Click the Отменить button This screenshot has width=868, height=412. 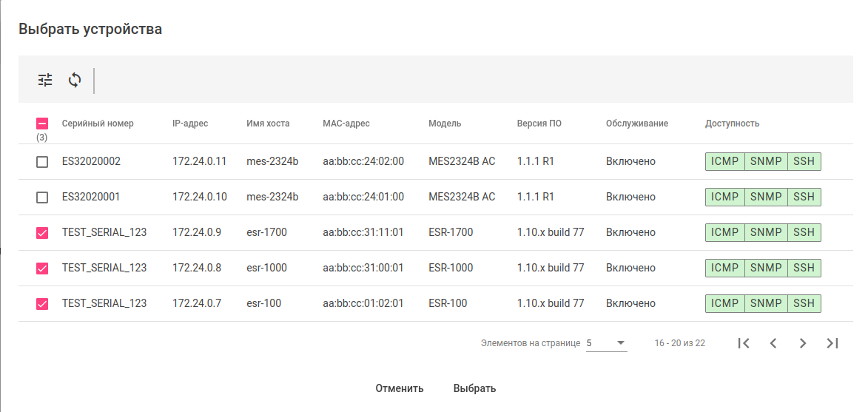400,388
